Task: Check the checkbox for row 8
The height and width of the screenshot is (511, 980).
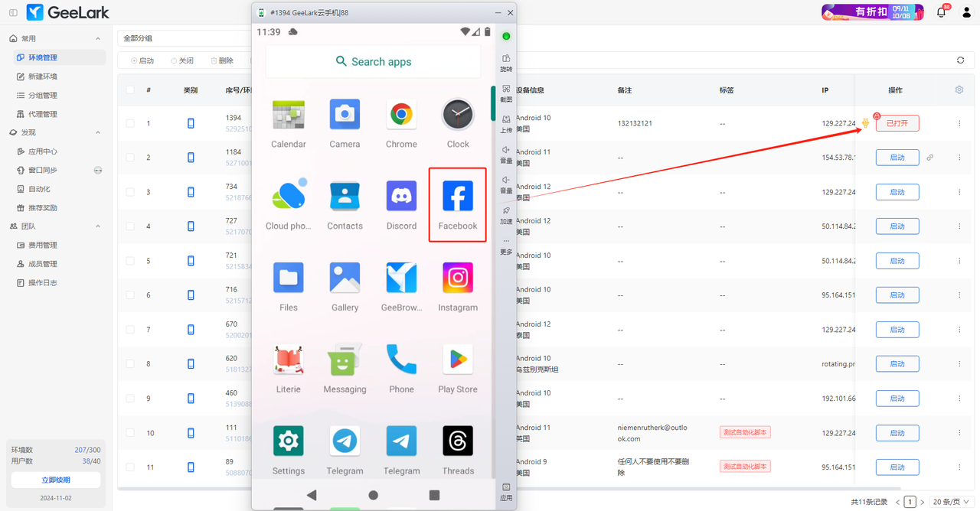Action: (130, 364)
